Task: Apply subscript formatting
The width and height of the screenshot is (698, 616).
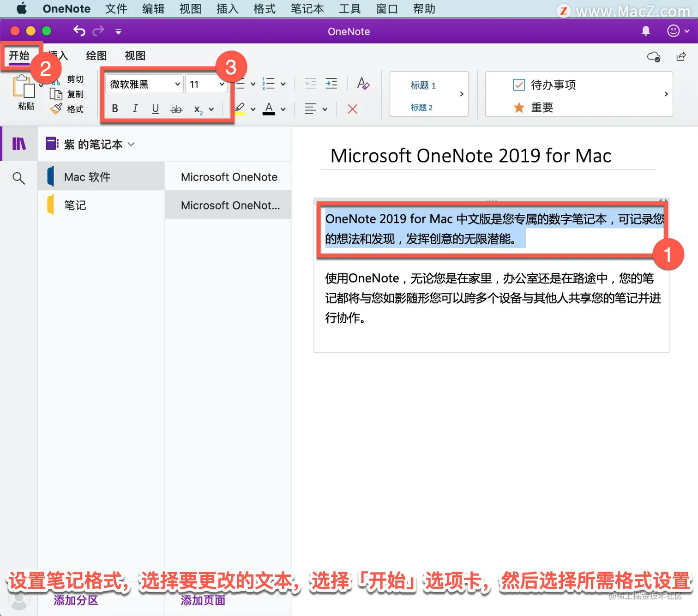Action: click(x=198, y=109)
